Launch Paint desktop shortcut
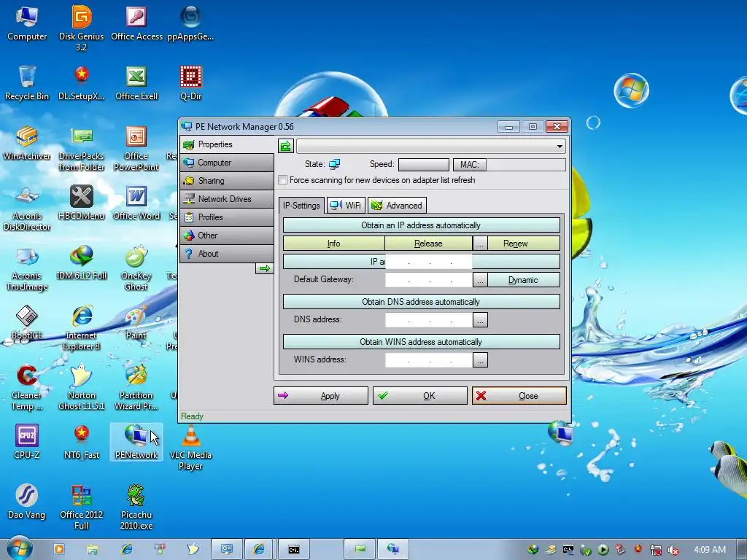The image size is (747, 560). click(136, 323)
